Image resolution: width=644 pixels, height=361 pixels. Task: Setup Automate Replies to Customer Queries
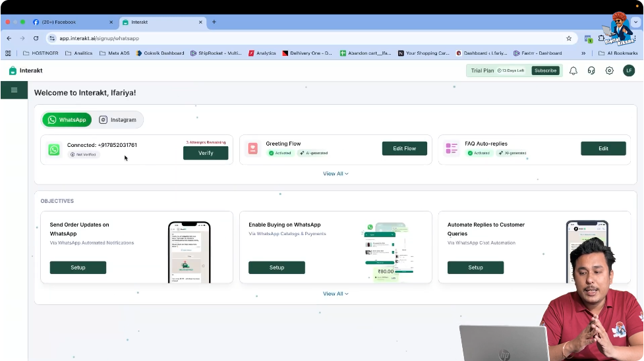click(x=476, y=267)
